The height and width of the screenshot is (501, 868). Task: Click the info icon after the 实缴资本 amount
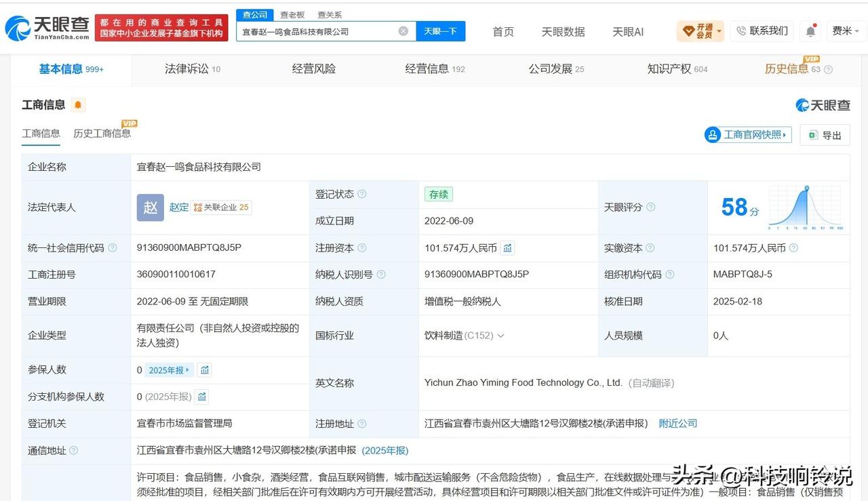(x=793, y=248)
